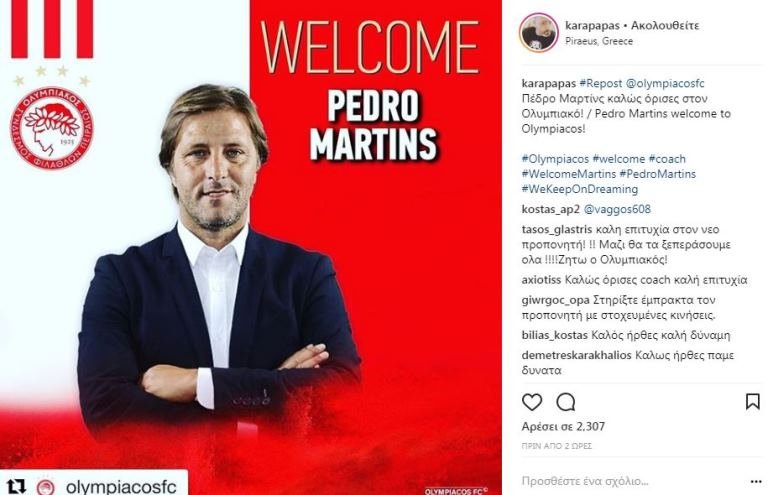This screenshot has width=768, height=495.
Task: Click the @vaggos608 mention
Action: [x=617, y=209]
